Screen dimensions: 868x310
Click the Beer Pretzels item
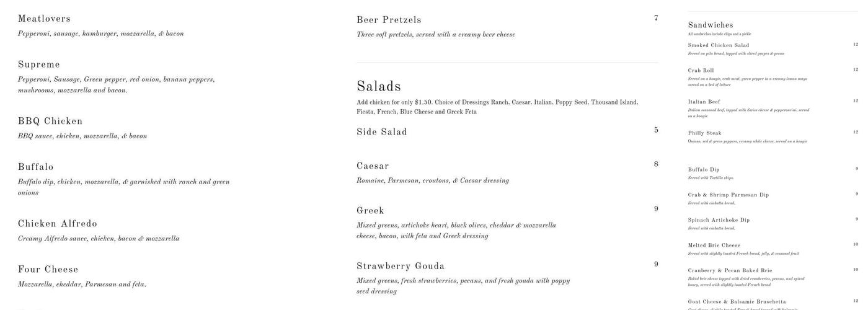tap(389, 20)
